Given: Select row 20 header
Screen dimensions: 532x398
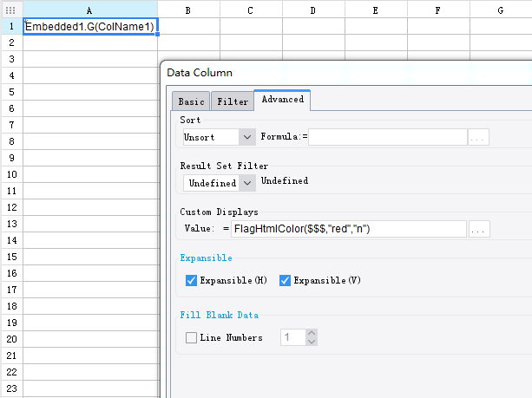Looking at the screenshot, I should pyautogui.click(x=12, y=339).
